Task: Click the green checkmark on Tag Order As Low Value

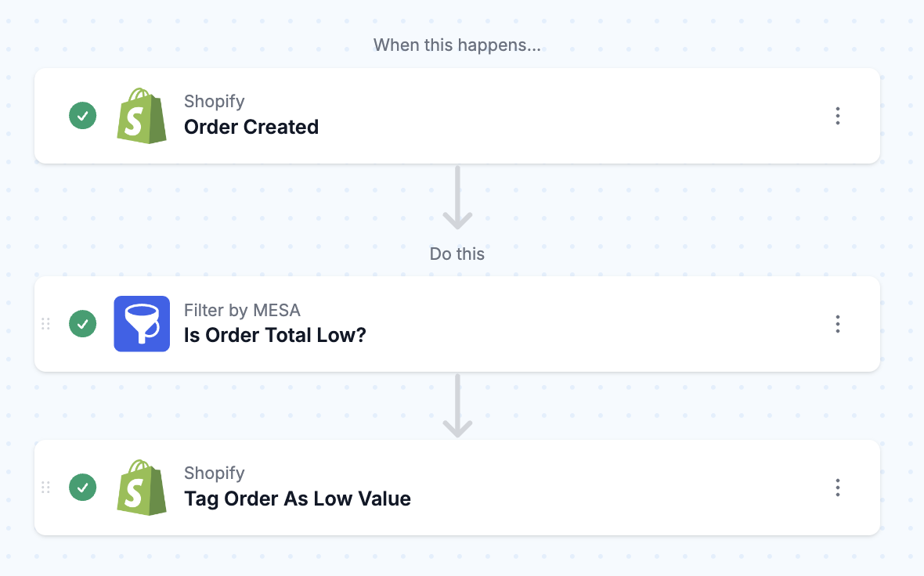Action: coord(82,488)
